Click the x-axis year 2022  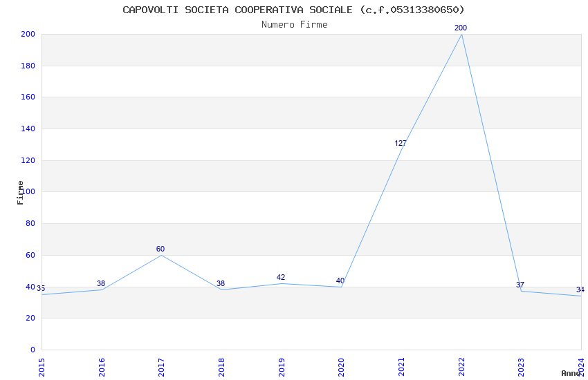[x=461, y=368]
